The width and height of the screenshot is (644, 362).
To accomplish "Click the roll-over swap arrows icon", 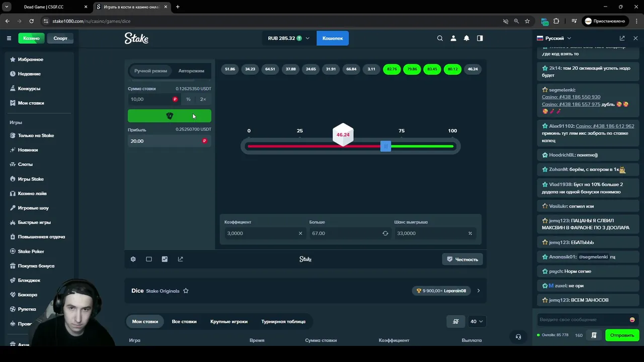I will (x=385, y=233).
